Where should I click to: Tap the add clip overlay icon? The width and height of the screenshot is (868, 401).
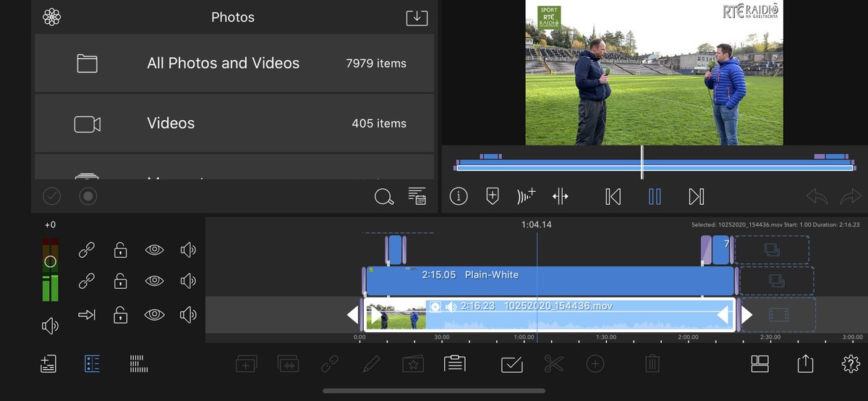pyautogui.click(x=247, y=364)
